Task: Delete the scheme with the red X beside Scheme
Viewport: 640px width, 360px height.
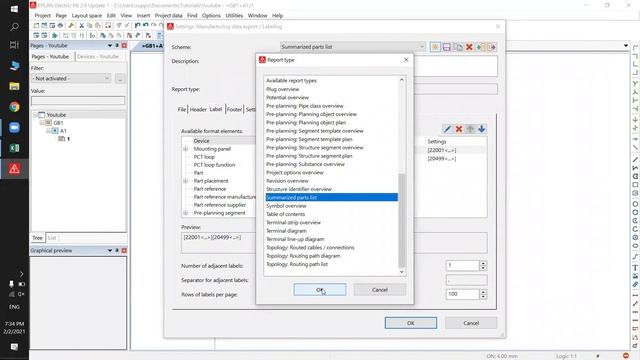Action: tap(469, 47)
